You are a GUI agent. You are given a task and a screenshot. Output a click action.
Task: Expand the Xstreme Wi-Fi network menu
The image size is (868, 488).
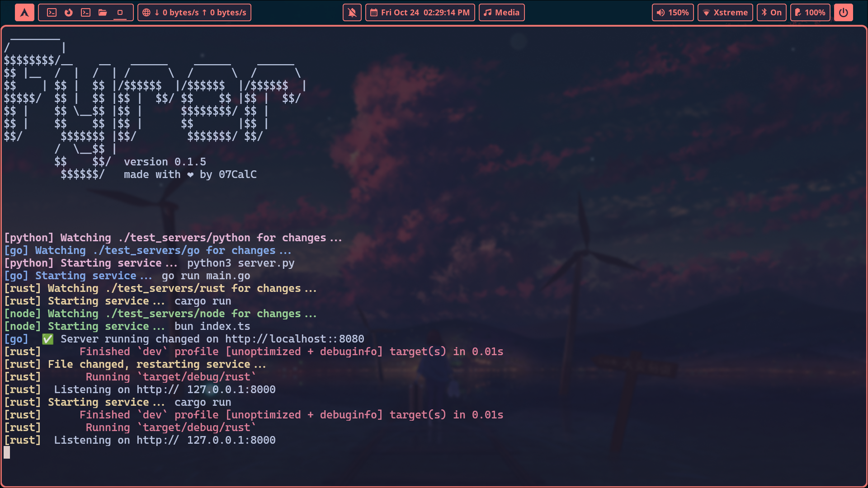[725, 13]
